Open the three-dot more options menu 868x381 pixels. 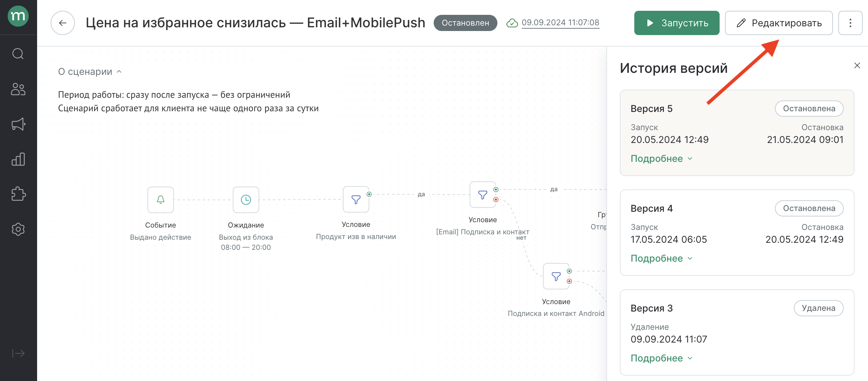click(x=850, y=23)
